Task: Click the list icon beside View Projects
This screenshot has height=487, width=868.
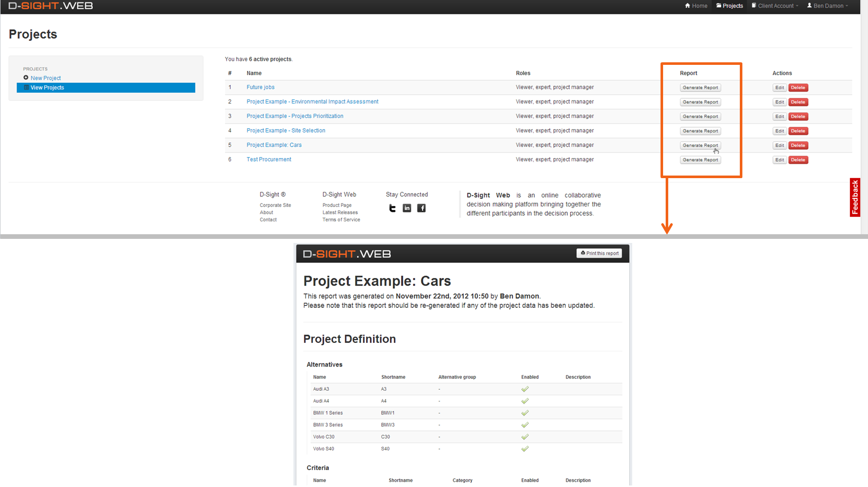Action: click(x=26, y=88)
